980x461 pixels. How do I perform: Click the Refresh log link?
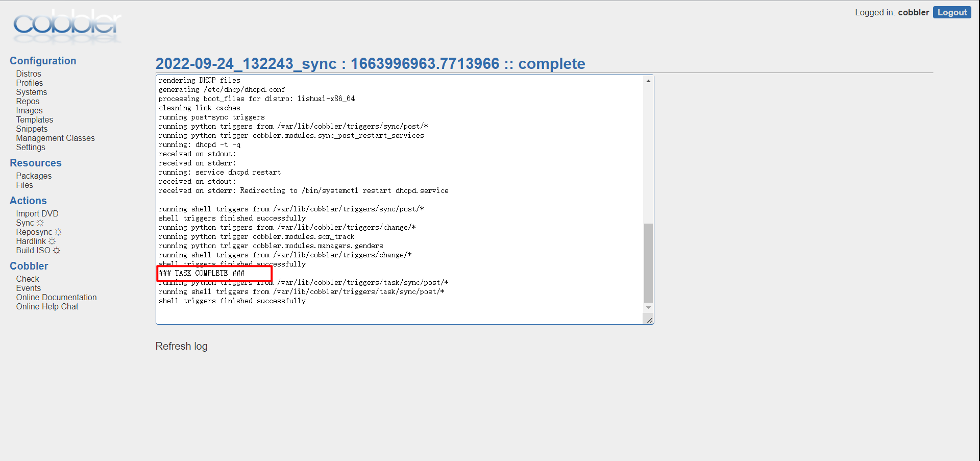coord(181,346)
